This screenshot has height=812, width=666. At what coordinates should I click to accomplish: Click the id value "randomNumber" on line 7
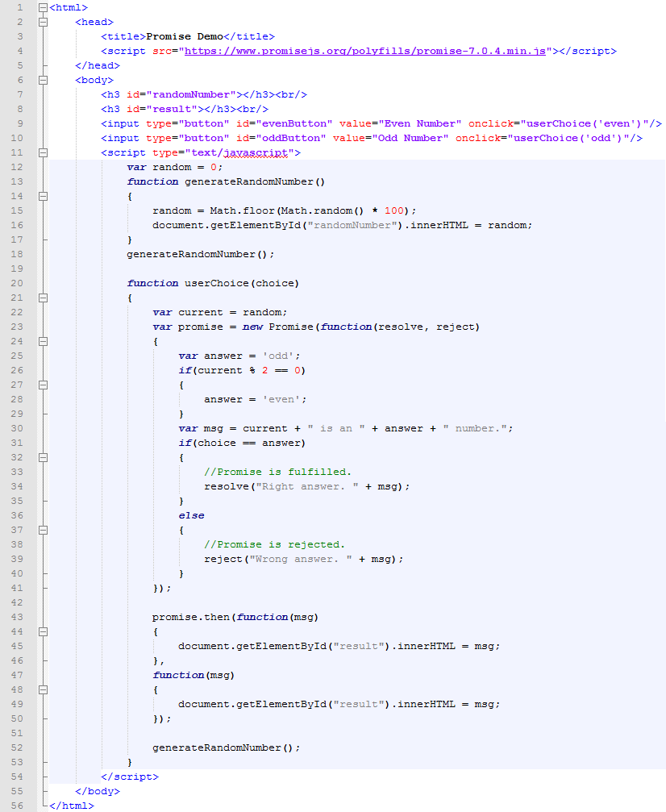[192, 94]
